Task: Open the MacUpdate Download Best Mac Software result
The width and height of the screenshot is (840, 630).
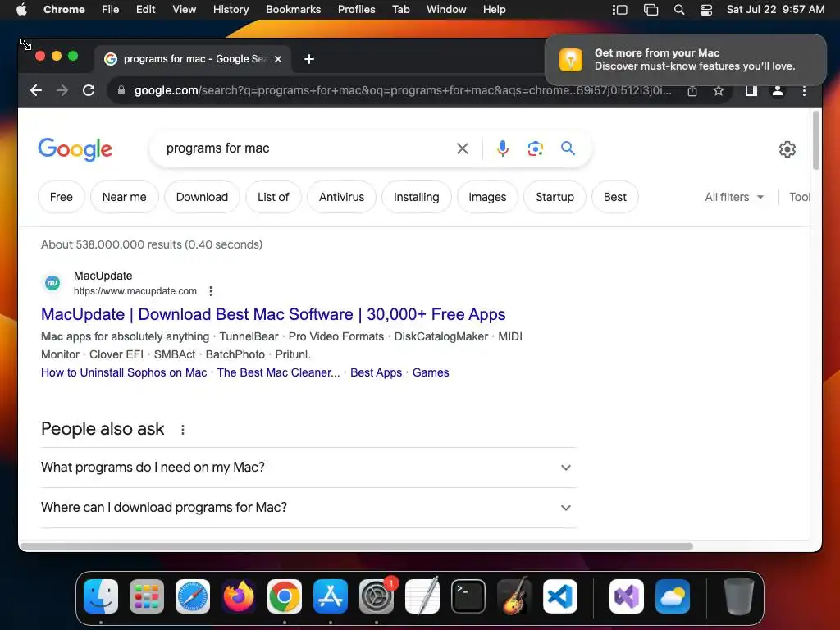Action: pos(273,314)
